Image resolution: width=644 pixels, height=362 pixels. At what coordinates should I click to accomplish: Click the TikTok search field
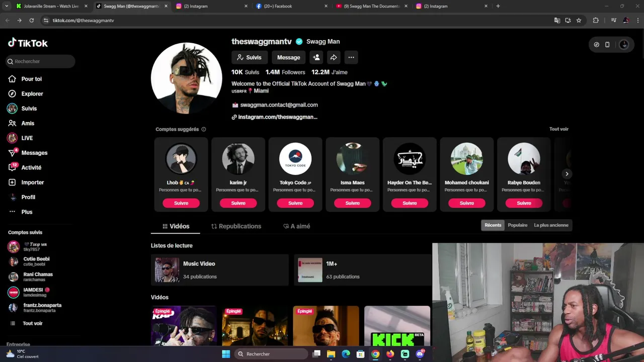pyautogui.click(x=40, y=61)
